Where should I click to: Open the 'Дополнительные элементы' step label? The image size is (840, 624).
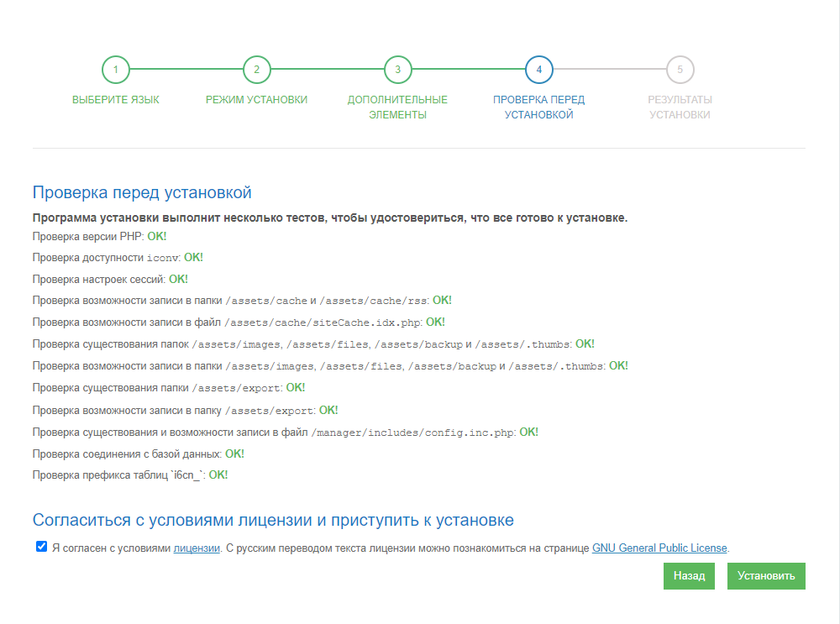(x=398, y=107)
